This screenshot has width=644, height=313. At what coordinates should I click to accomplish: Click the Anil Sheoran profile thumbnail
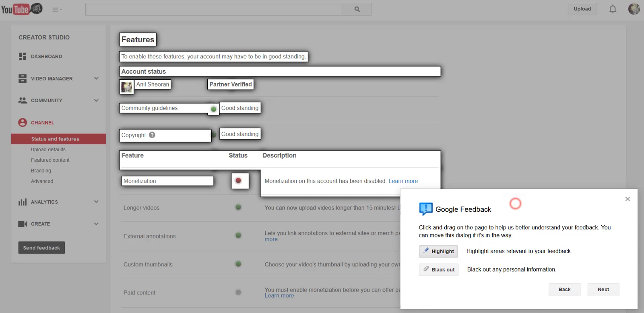point(127,87)
